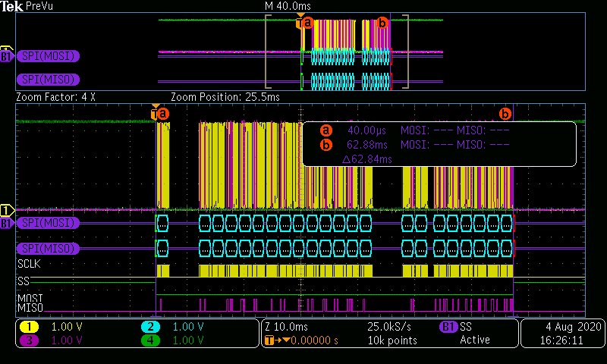Click the trigger position T icon
Viewport: 607px width, 364px height.
click(x=269, y=340)
